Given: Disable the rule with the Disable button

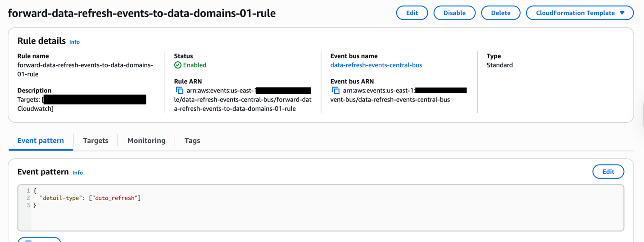Looking at the screenshot, I should pos(454,13).
